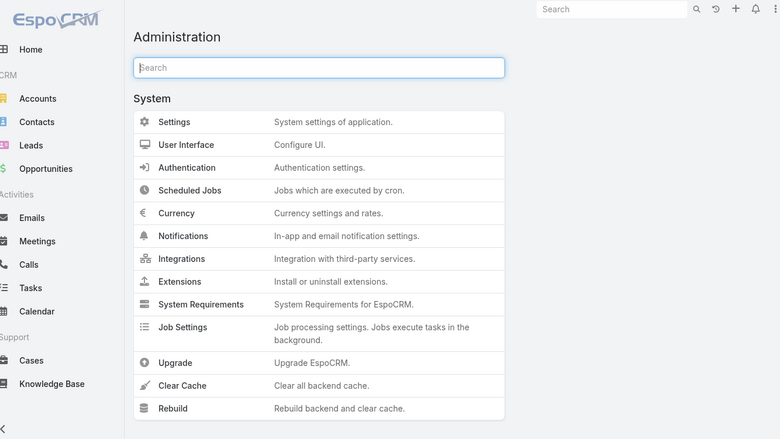Open the Extensions link
Image resolution: width=780 pixels, height=439 pixels.
[x=180, y=282]
